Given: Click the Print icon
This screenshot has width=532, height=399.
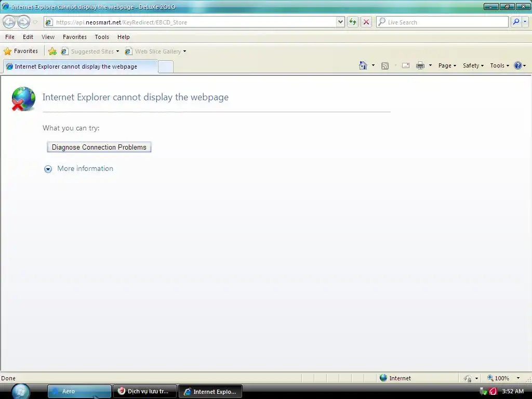Looking at the screenshot, I should click(420, 65).
